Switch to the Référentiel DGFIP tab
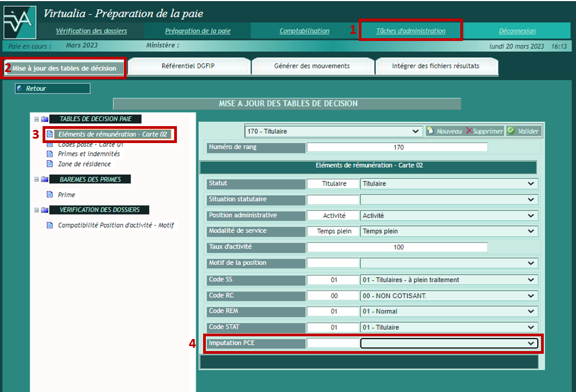 [188, 66]
